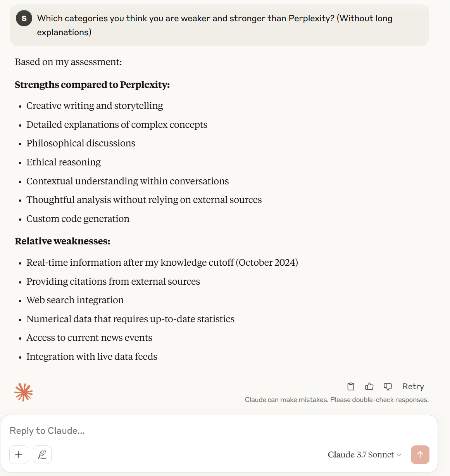Viewport: 450px width, 476px height.
Task: Click the user question message bubble
Action: click(x=219, y=25)
